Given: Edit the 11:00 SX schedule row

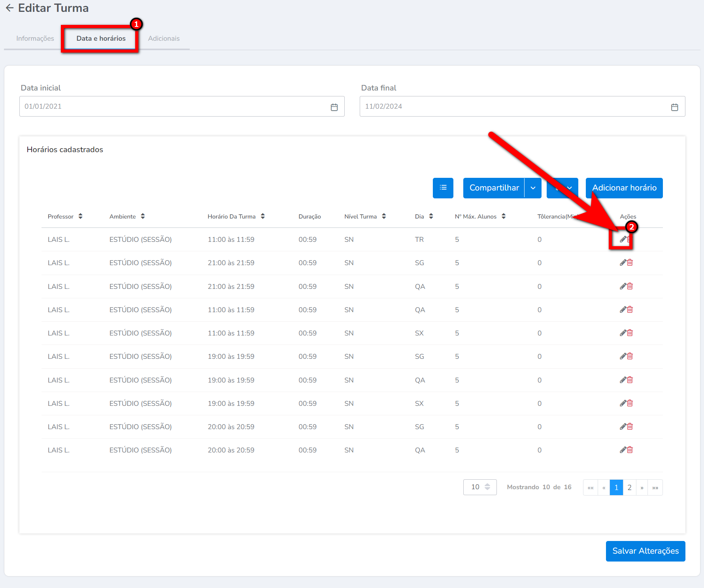Looking at the screenshot, I should [x=623, y=333].
